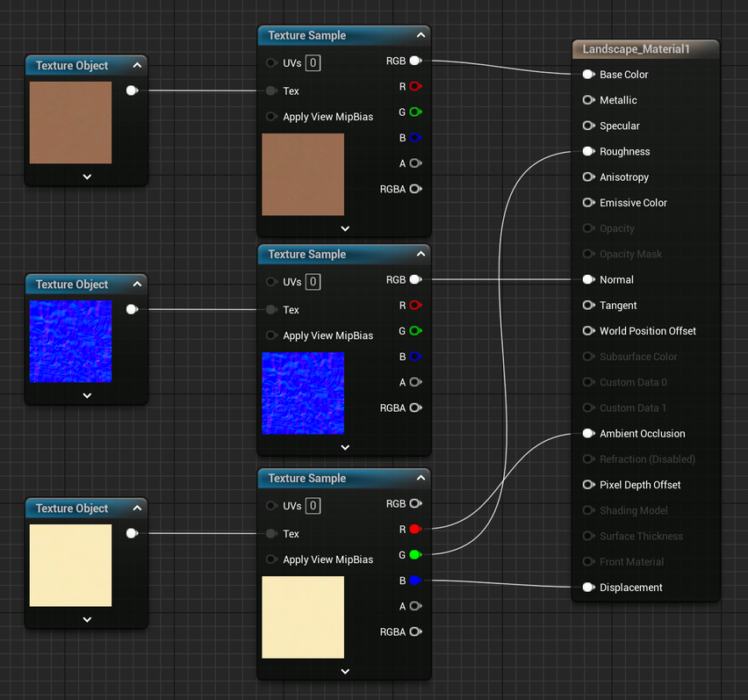Screen dimensions: 748x700
Task: Click RGB pin of cream Texture Sample
Action: click(415, 503)
